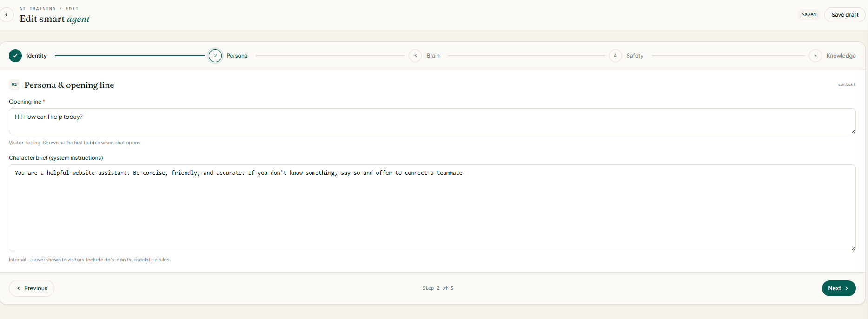The width and height of the screenshot is (868, 319).
Task: Click the Visitor-facing helper text
Action: pos(75,143)
